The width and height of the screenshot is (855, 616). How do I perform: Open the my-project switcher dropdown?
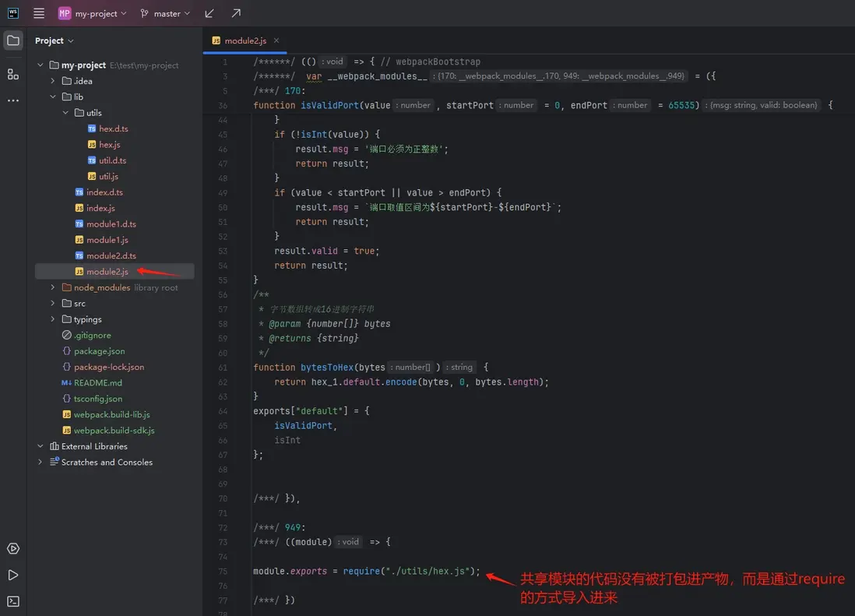pos(93,13)
